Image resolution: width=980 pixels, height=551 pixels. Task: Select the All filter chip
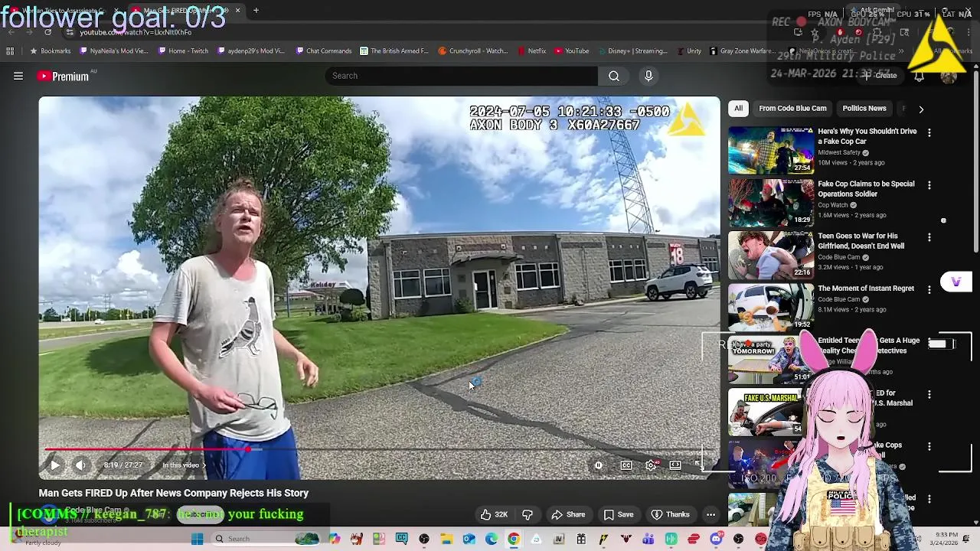pyautogui.click(x=738, y=109)
